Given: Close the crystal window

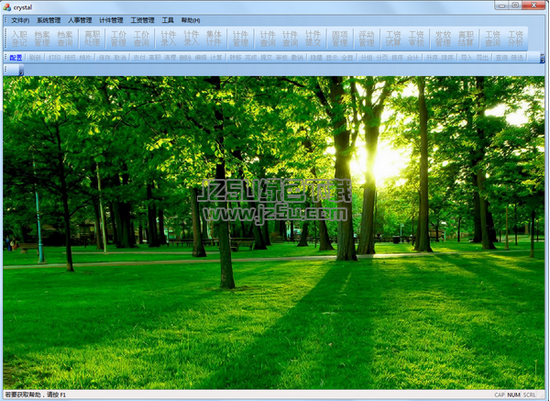Looking at the screenshot, I should (x=533, y=5).
